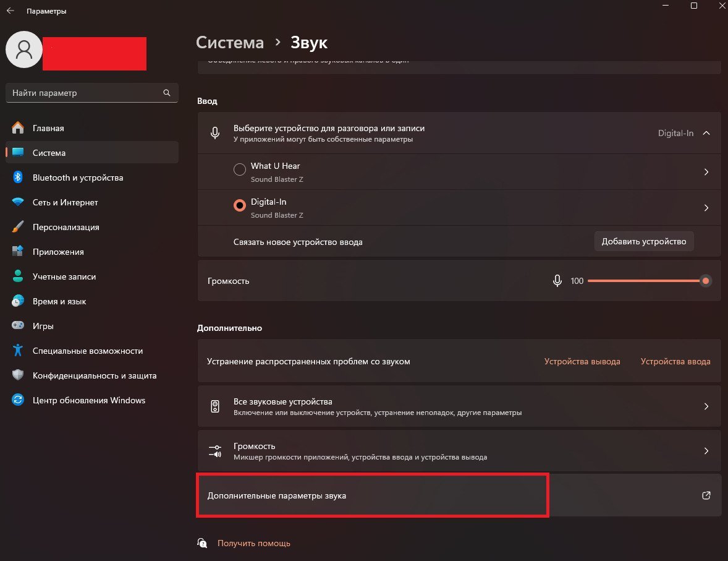This screenshot has height=561, width=728.
Task: Open Центр обновления Windows
Action: 92,400
